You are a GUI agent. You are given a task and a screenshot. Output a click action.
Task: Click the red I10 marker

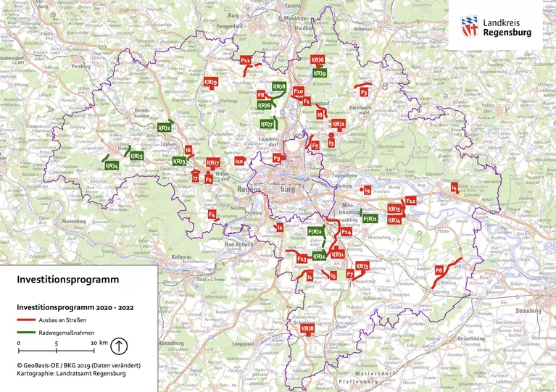tap(239, 162)
